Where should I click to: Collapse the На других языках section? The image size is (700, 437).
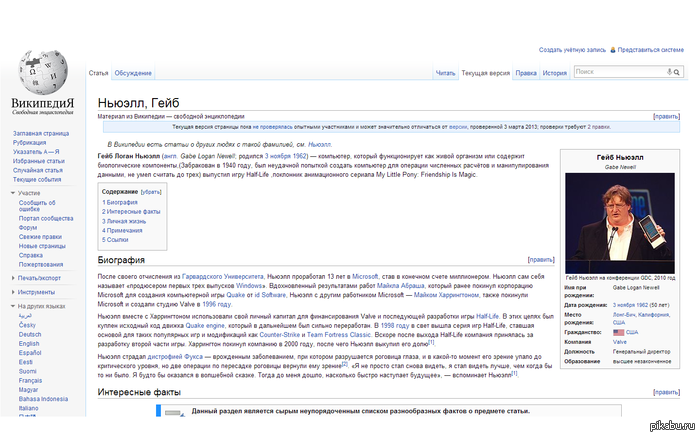point(13,306)
